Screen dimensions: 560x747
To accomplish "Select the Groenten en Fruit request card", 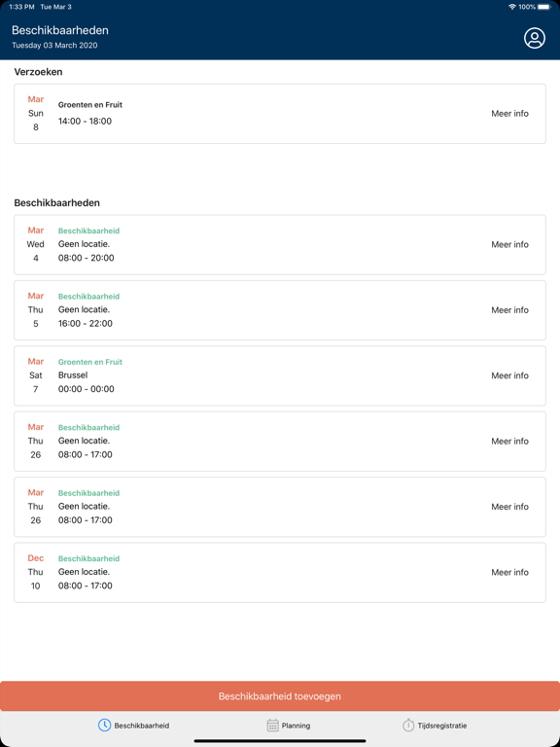I will click(x=280, y=114).
